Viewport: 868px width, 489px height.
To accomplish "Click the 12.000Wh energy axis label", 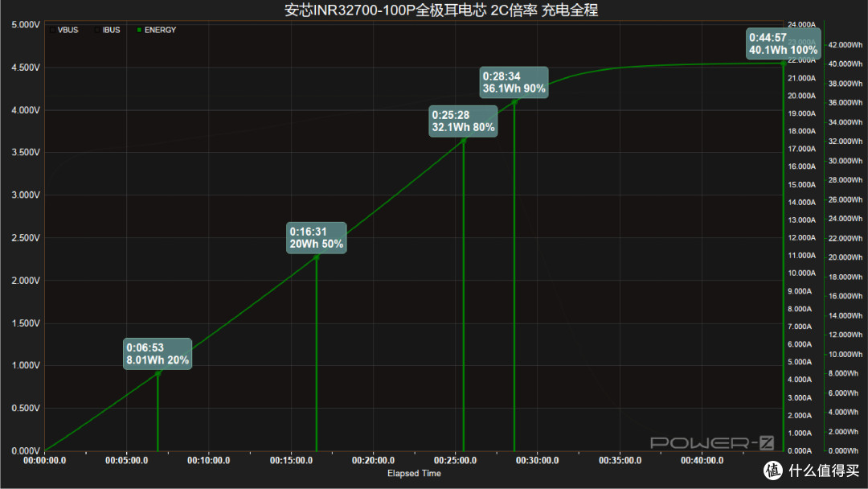I will click(x=845, y=335).
